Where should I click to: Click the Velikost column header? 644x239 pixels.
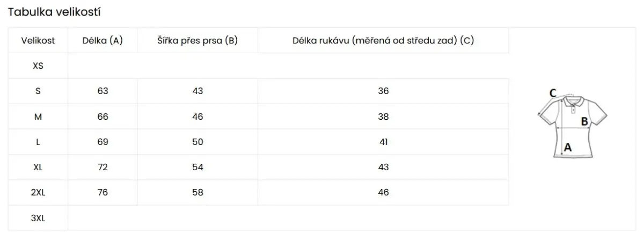[38, 41]
